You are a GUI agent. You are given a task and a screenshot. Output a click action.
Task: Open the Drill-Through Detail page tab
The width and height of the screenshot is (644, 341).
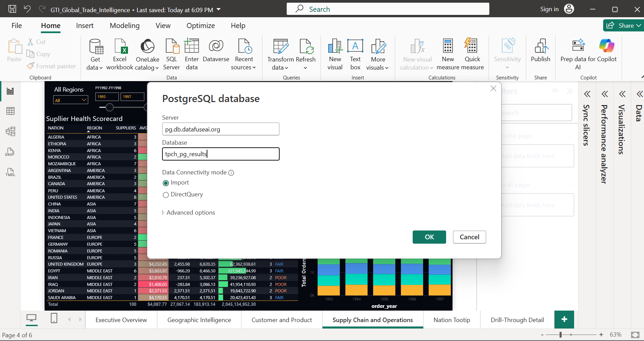point(517,320)
